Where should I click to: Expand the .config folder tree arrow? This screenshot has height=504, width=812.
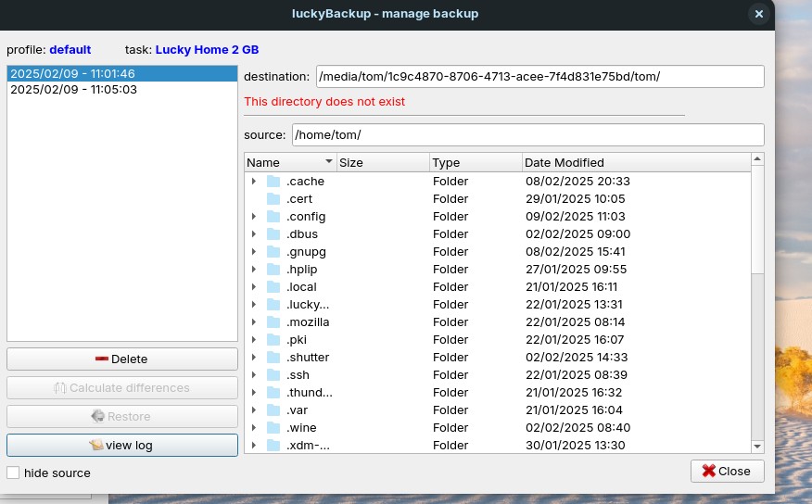coord(254,216)
